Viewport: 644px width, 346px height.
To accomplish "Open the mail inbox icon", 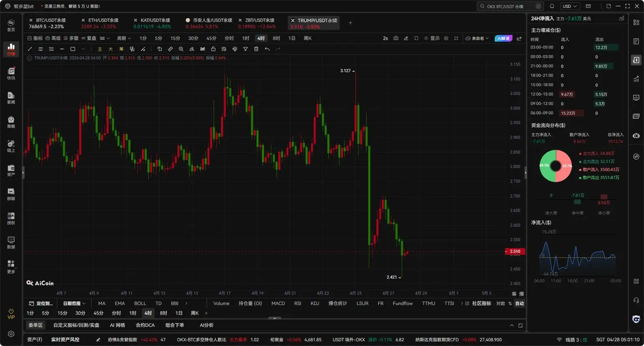I will [588, 6].
